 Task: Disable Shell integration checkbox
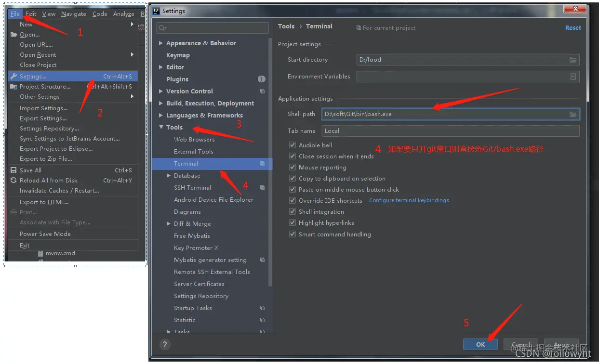292,211
